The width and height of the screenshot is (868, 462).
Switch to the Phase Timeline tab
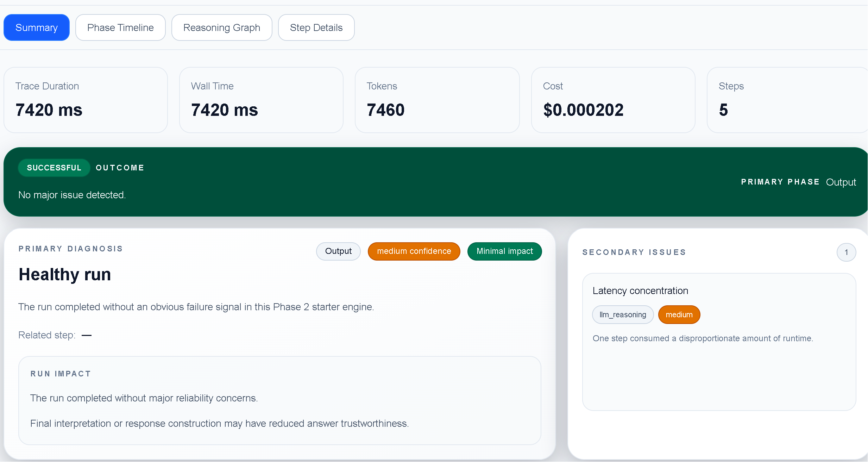pos(120,27)
